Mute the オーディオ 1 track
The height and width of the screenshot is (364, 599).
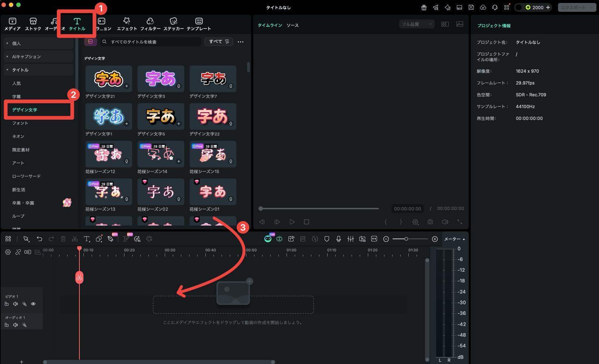pos(16,325)
